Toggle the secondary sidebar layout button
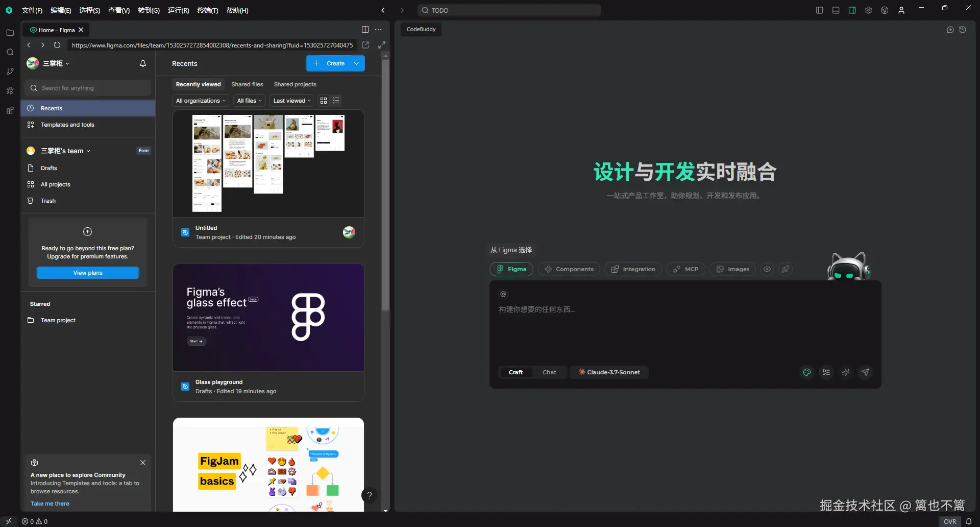Image resolution: width=980 pixels, height=527 pixels. 852,10
